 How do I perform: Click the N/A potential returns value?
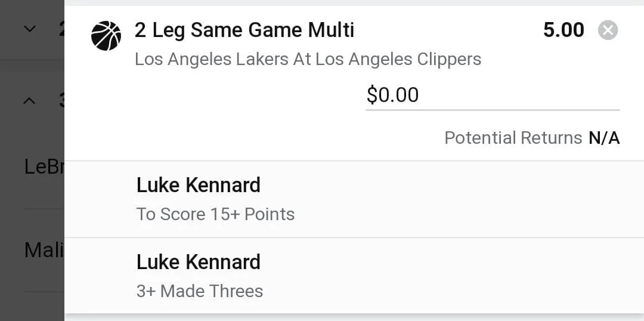click(603, 138)
